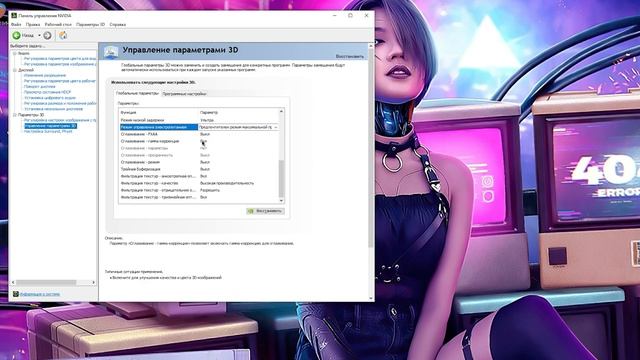Select Фильтрация текстур - трилинейная оптимизация row
The height and width of the screenshot is (360, 640).
(x=199, y=197)
